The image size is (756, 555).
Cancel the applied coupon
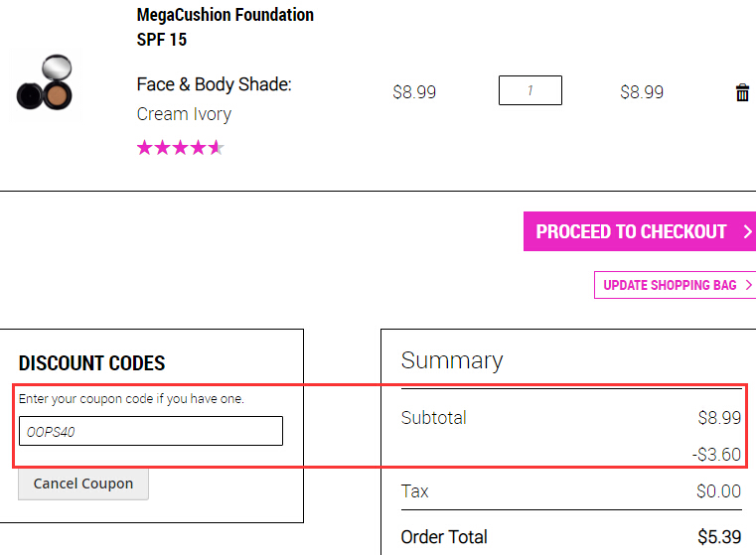83,484
